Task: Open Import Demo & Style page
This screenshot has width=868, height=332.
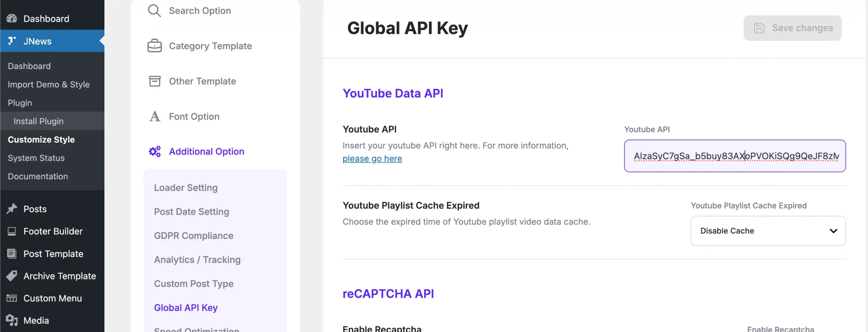Action: point(48,84)
